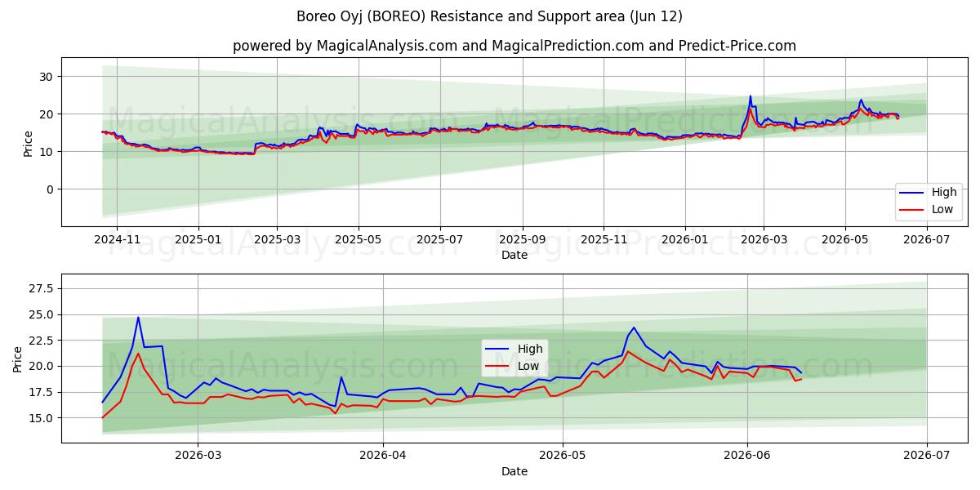Click the '22.5' y-axis label in the bottom chart
The width and height of the screenshot is (980, 490).
[x=42, y=340]
